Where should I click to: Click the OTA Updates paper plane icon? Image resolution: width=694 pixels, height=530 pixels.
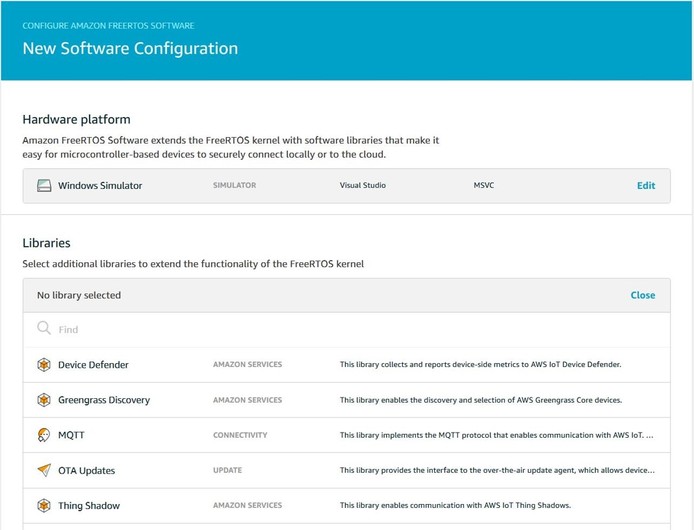[x=44, y=470]
